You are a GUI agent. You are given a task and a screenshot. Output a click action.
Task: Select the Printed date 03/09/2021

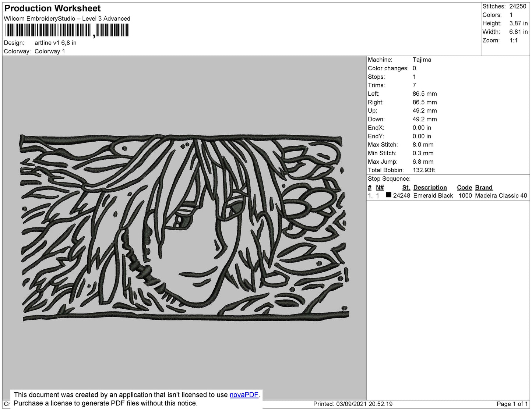351,404
